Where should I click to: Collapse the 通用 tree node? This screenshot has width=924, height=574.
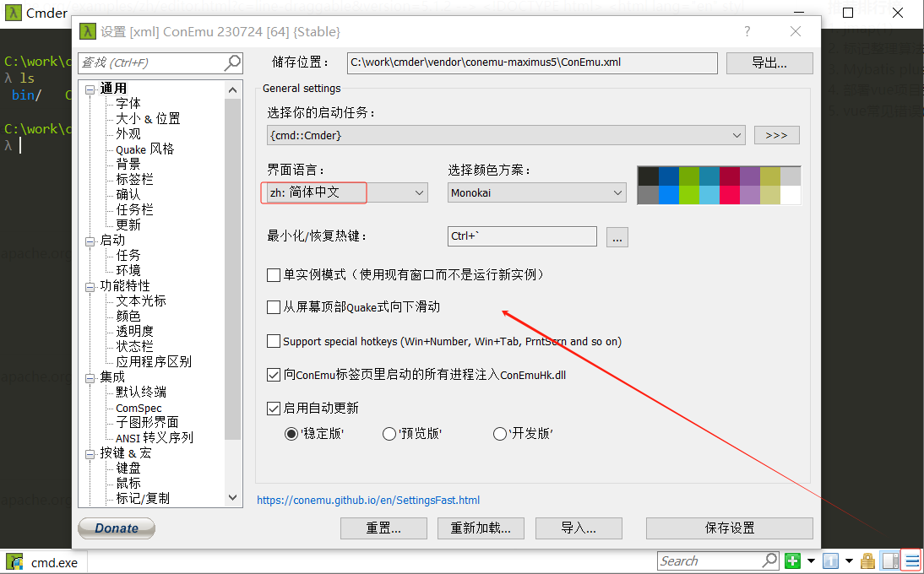(x=90, y=90)
